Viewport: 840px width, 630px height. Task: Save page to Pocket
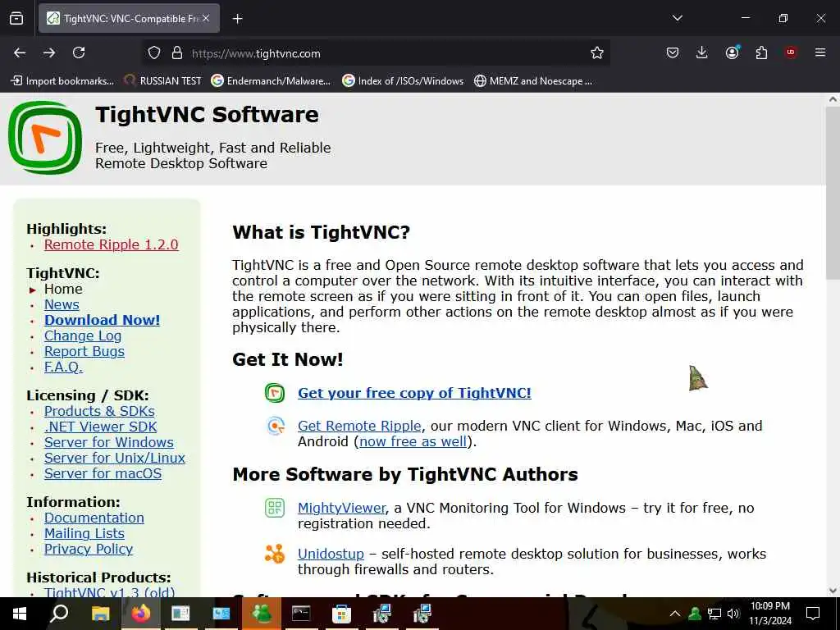(x=673, y=52)
